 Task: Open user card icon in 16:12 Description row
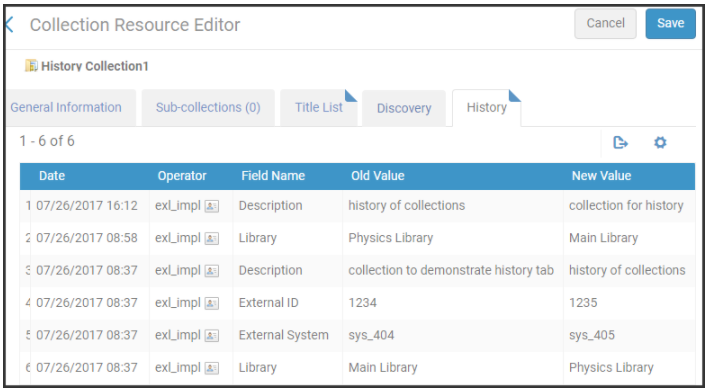coord(212,206)
